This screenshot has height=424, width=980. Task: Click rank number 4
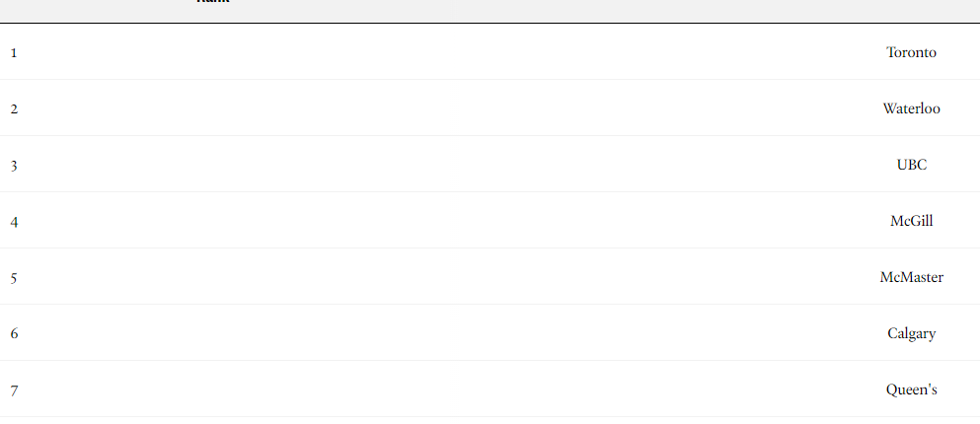14,222
